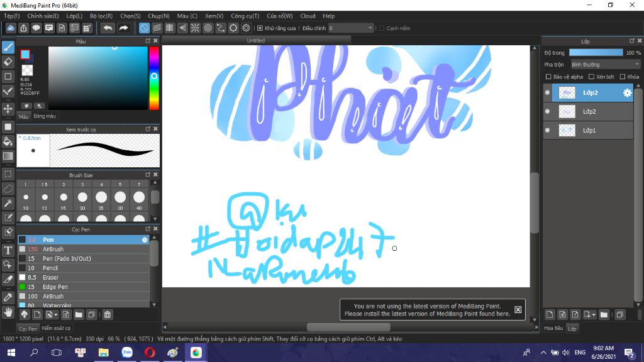Open the Điều chỉnh correction dropdown
Screen dimensions: 644x362
[351, 28]
